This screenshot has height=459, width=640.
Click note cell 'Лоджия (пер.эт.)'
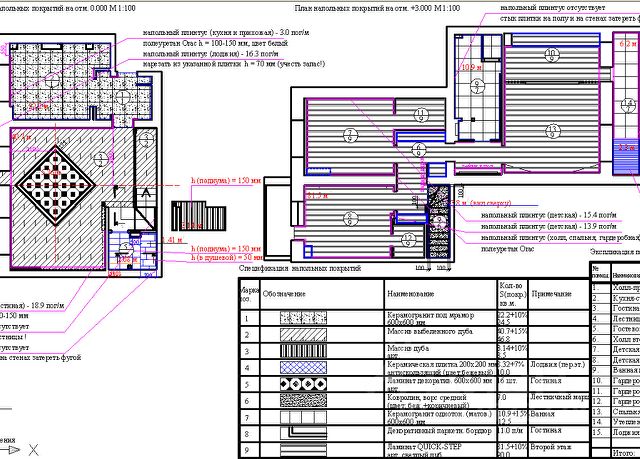point(558,364)
